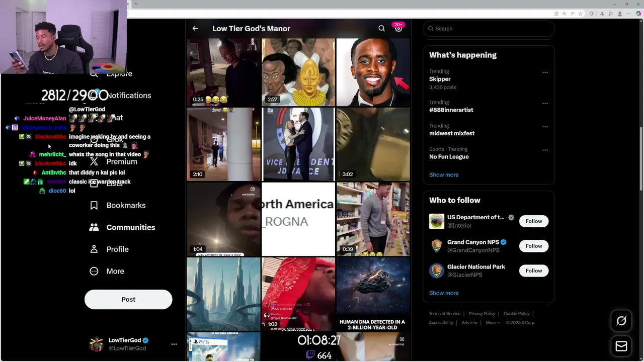Open the 0:39 store video thumbnail
Viewport: 644px width, 362px height.
pos(373,219)
